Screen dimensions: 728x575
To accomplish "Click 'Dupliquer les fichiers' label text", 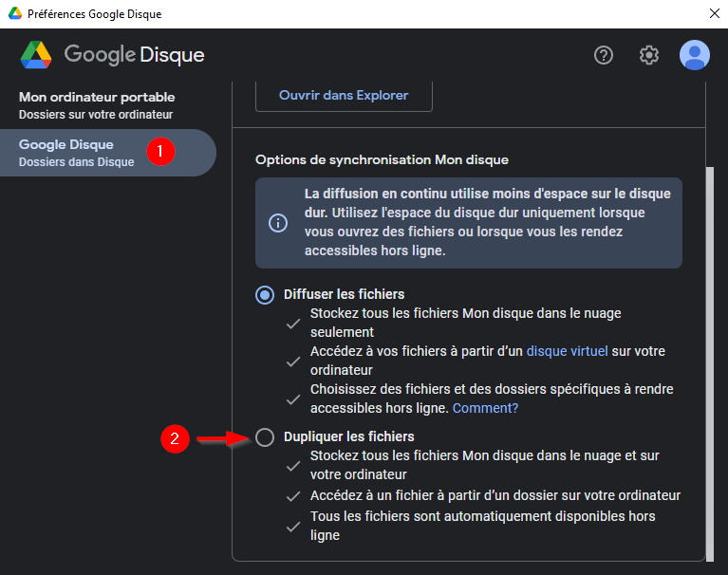I will pyautogui.click(x=348, y=436).
